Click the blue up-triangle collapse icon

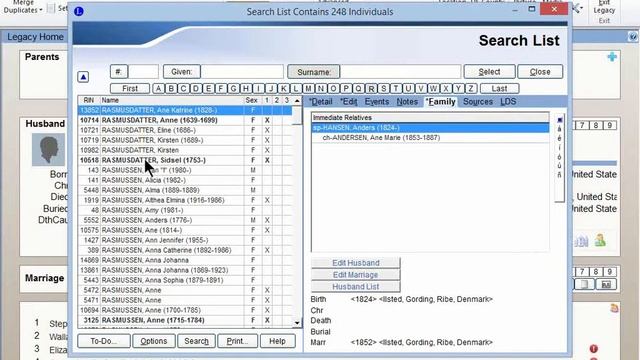[x=83, y=77]
